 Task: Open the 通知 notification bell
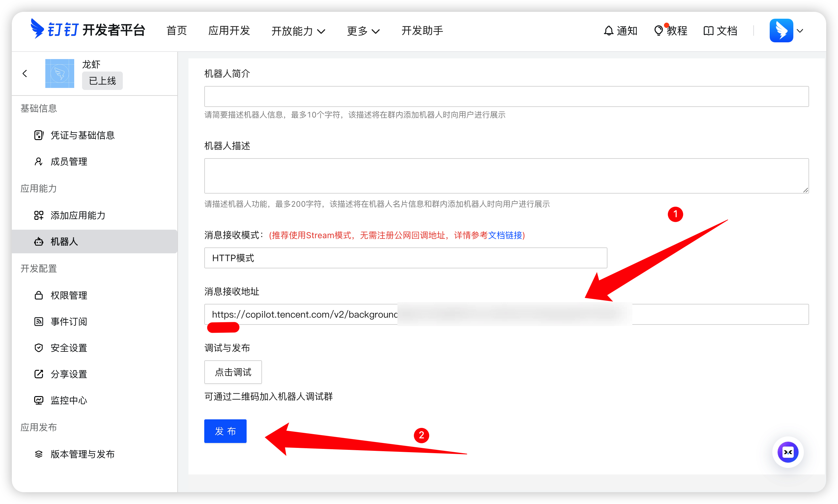tap(621, 31)
